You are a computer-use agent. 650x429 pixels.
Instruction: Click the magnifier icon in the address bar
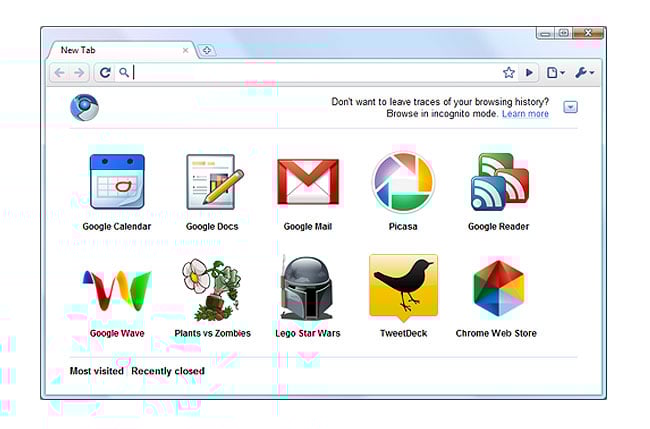pos(124,73)
